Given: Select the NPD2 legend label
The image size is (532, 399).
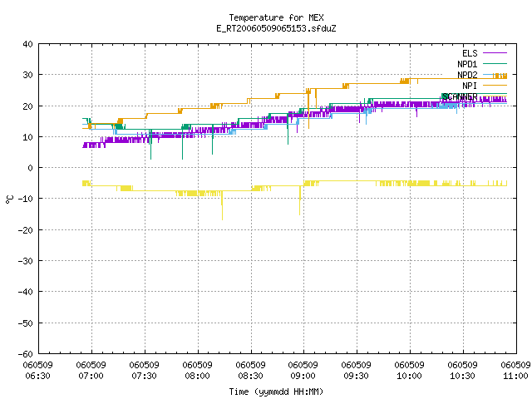Looking at the screenshot, I should pos(467,75).
